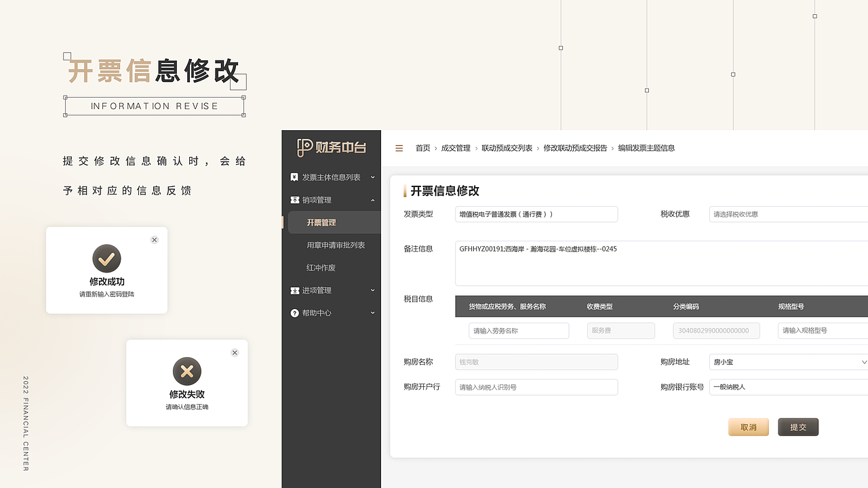Click the 服务费 fee type field
This screenshot has height=488, width=868.
pos(621,331)
